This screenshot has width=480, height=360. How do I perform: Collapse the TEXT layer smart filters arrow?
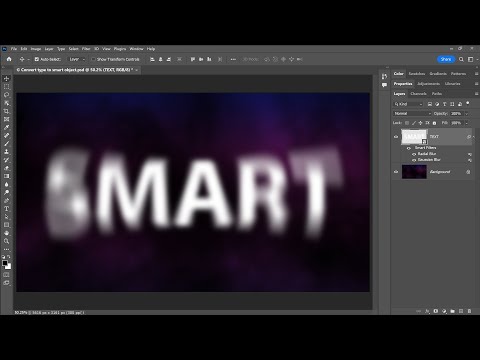pos(474,137)
